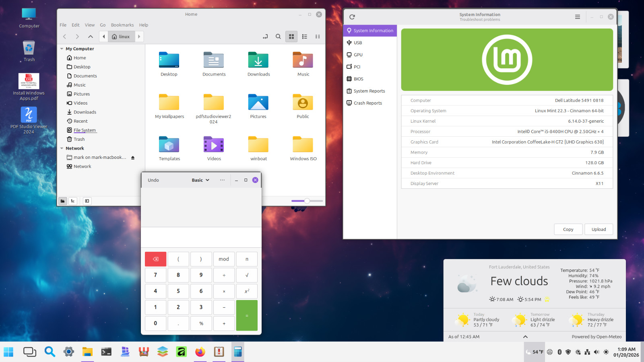
Task: Show treeview sidebar button in file manager
Action: pos(73,201)
